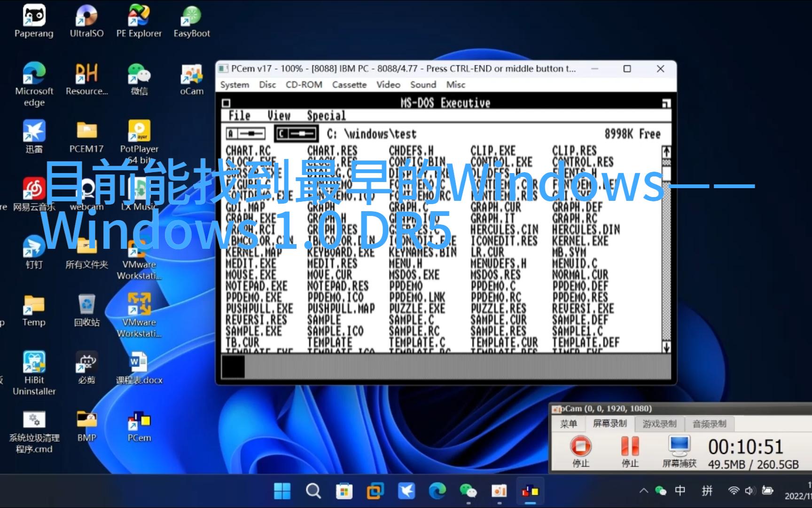Switch to oCam 音频录制 tab
812x508 pixels.
[x=709, y=424]
